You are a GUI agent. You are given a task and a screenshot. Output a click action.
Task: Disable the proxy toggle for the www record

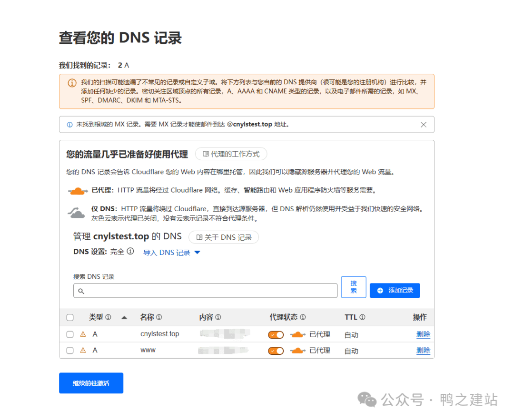click(276, 351)
